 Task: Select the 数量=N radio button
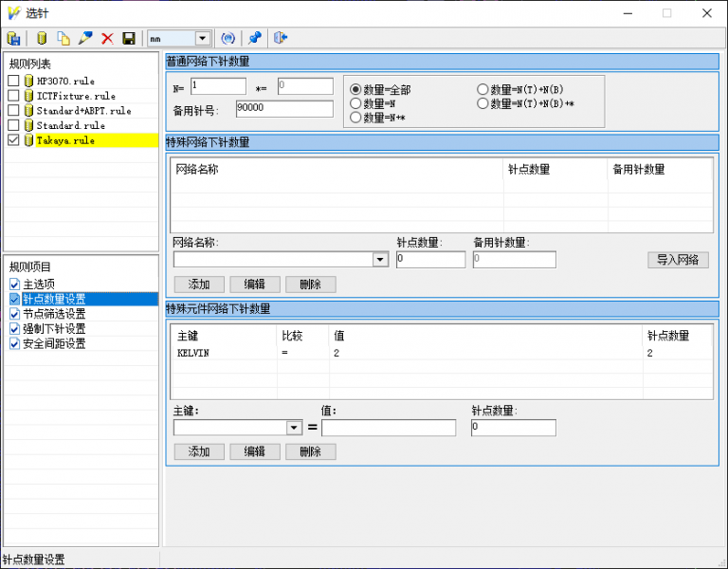(355, 103)
